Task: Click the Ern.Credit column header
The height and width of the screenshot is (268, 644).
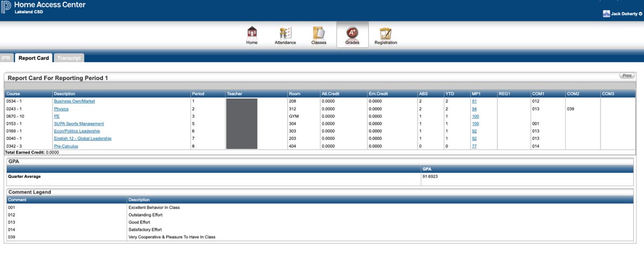Action: pyautogui.click(x=392, y=93)
